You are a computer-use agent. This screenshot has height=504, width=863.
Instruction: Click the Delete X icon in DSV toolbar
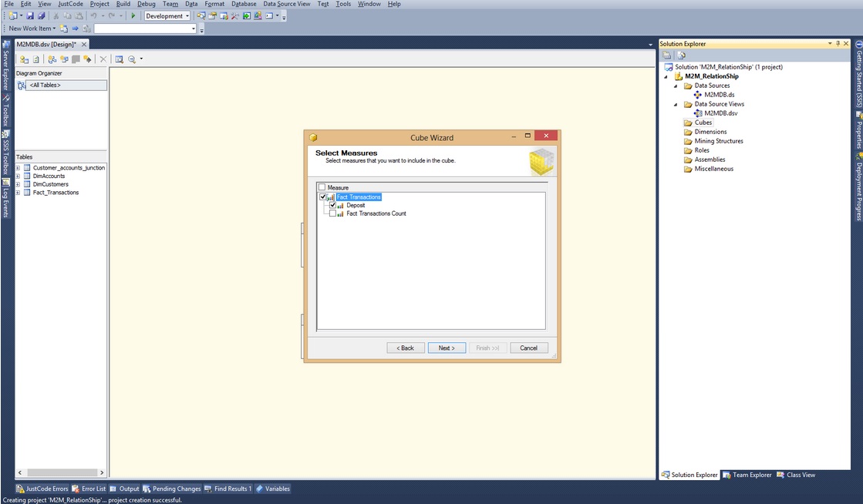click(103, 59)
